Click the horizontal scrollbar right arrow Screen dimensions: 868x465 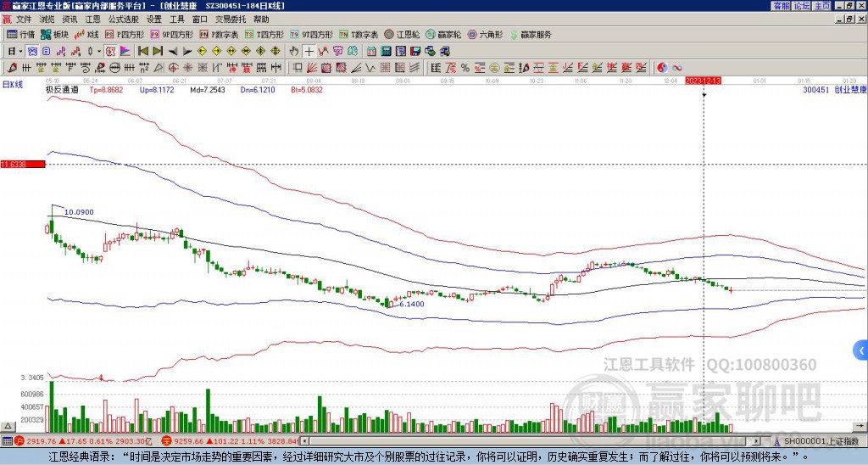point(756,441)
